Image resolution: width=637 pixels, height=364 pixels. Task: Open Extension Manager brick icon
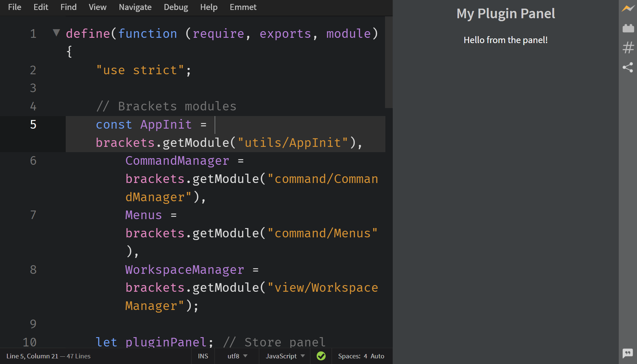pos(628,28)
